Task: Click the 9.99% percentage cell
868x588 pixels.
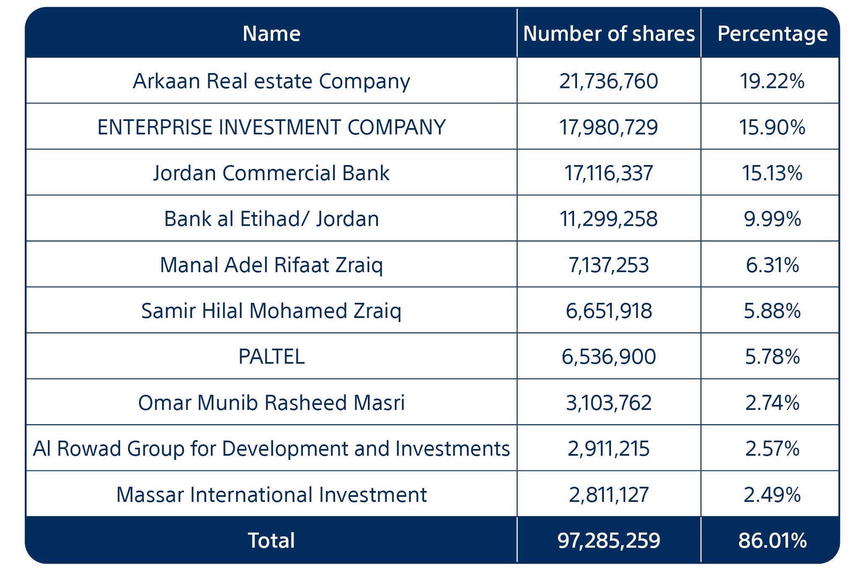Action: [772, 219]
